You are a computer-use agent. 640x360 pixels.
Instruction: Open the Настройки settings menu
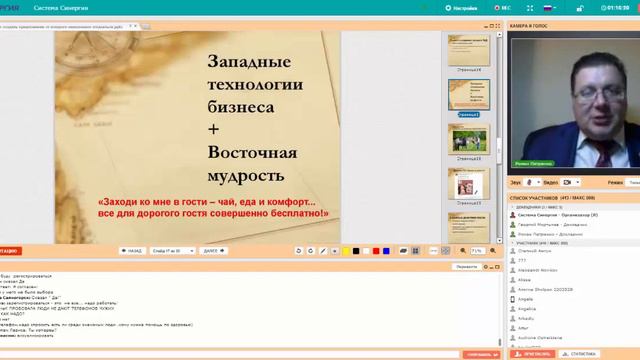coord(461,8)
